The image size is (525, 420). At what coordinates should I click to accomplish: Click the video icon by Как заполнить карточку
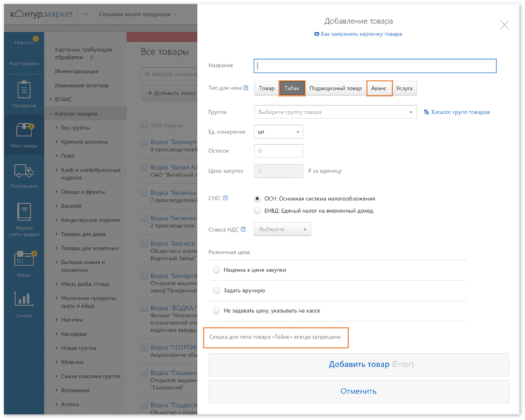(x=317, y=34)
